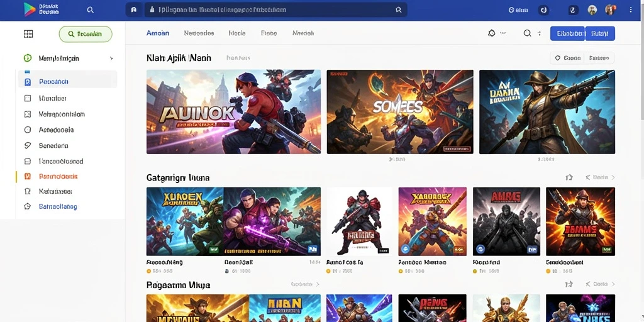Open the AUINOK featured banner
The image size is (644, 322).
(x=234, y=112)
